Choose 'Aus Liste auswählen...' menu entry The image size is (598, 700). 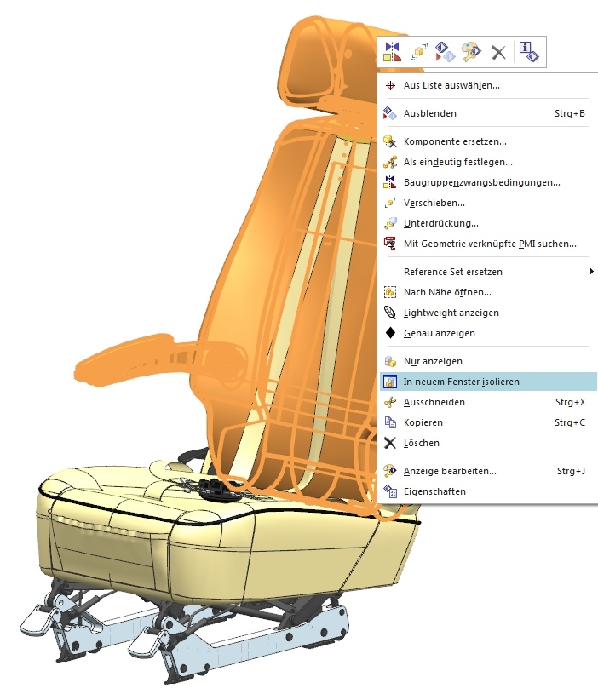click(x=488, y=85)
